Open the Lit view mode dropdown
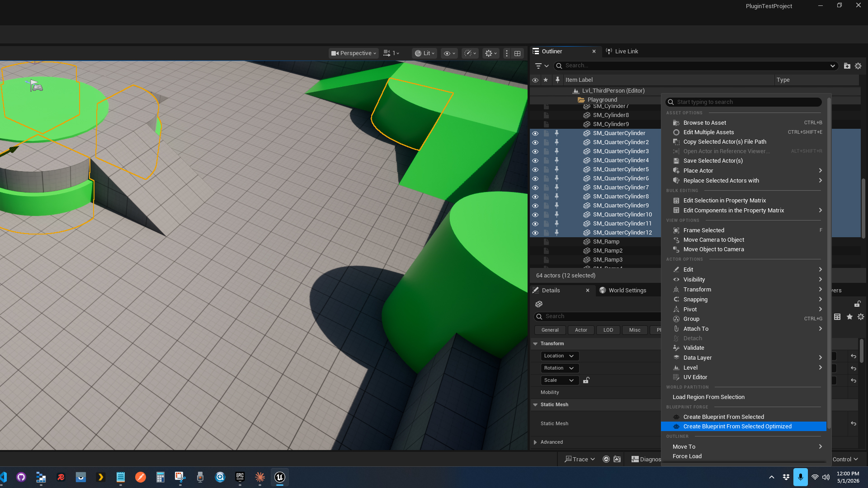 pyautogui.click(x=425, y=53)
